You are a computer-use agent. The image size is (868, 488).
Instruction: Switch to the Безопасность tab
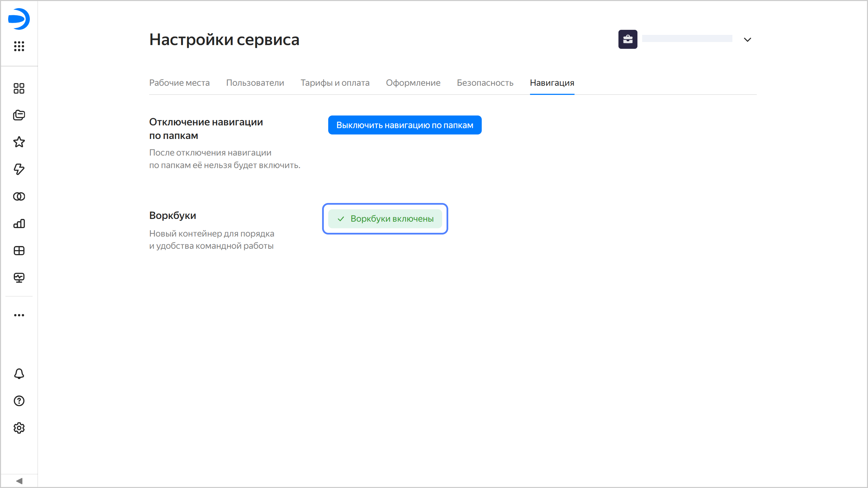[x=485, y=83]
